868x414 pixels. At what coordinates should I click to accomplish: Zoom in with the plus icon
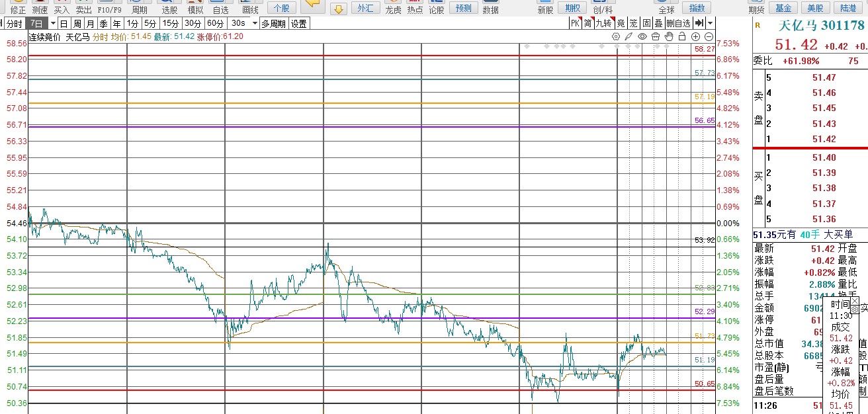[695, 36]
